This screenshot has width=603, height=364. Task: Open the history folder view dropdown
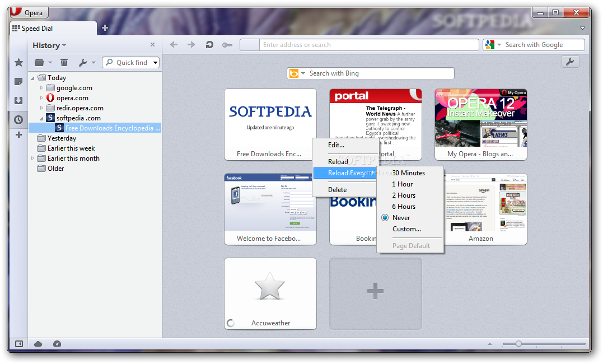[x=43, y=62]
